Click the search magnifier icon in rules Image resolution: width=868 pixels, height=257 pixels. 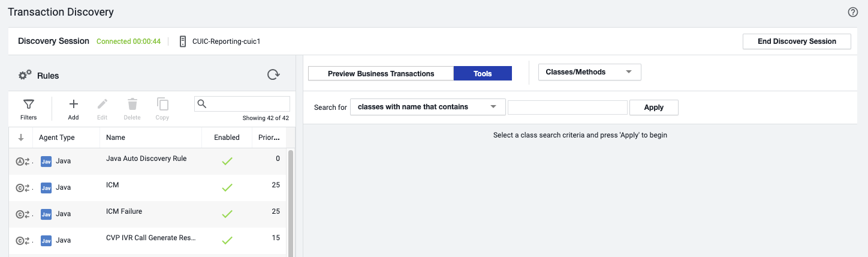202,104
